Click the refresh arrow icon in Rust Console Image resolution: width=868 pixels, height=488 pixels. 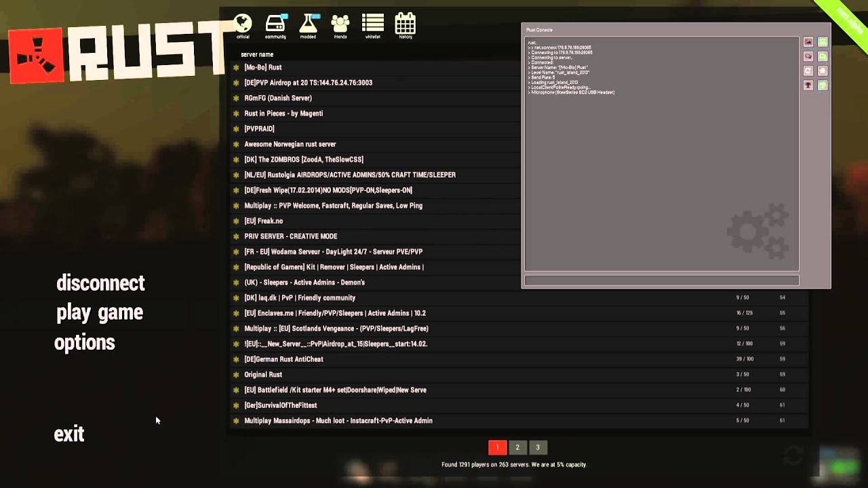(x=808, y=71)
